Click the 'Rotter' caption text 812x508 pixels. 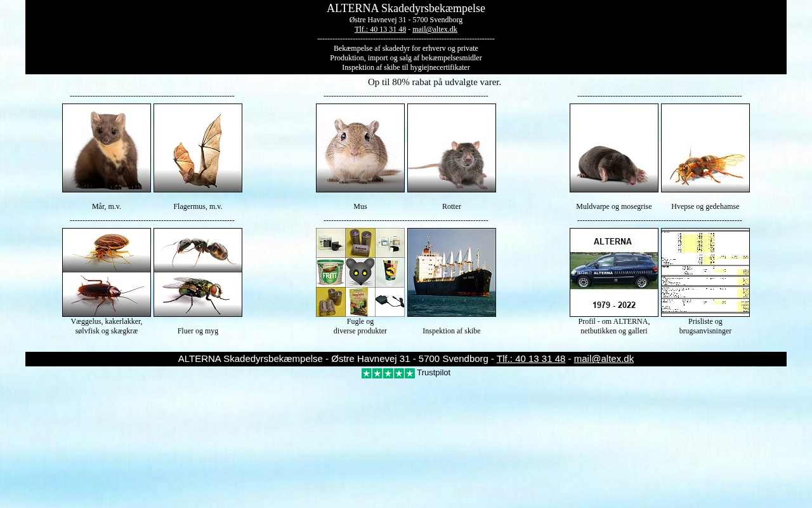[452, 206]
